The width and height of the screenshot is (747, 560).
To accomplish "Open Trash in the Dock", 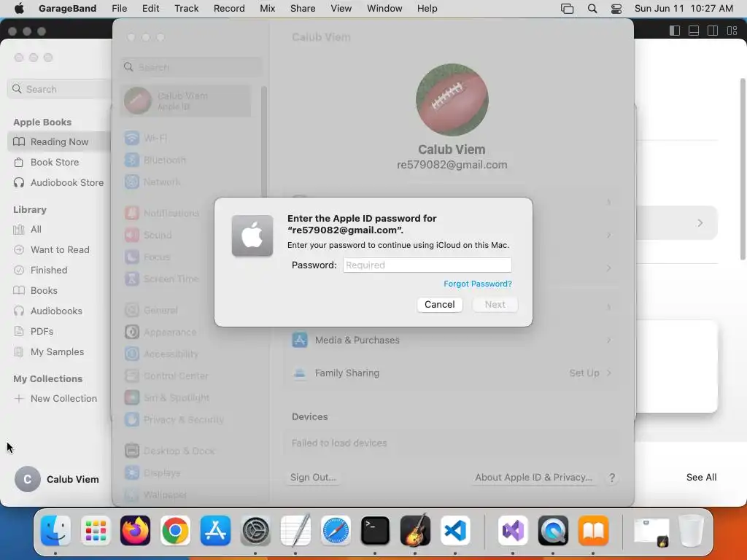I will coord(692,531).
